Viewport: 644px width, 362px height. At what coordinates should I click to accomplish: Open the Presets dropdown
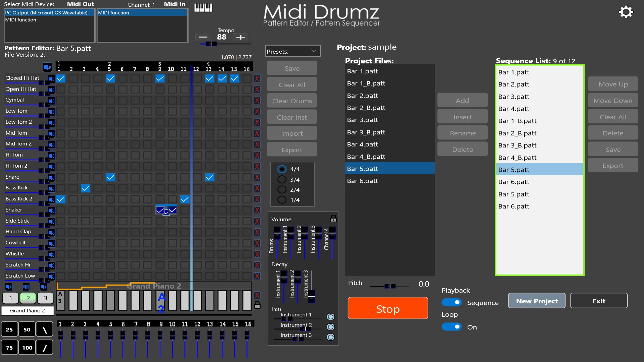292,51
